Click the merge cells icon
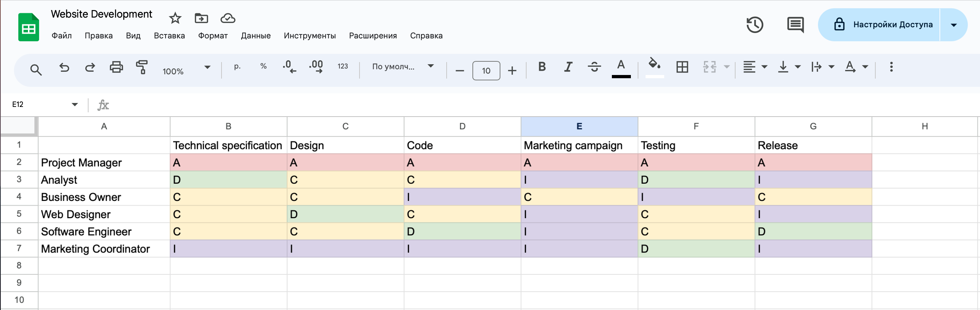The width and height of the screenshot is (980, 310). point(709,67)
